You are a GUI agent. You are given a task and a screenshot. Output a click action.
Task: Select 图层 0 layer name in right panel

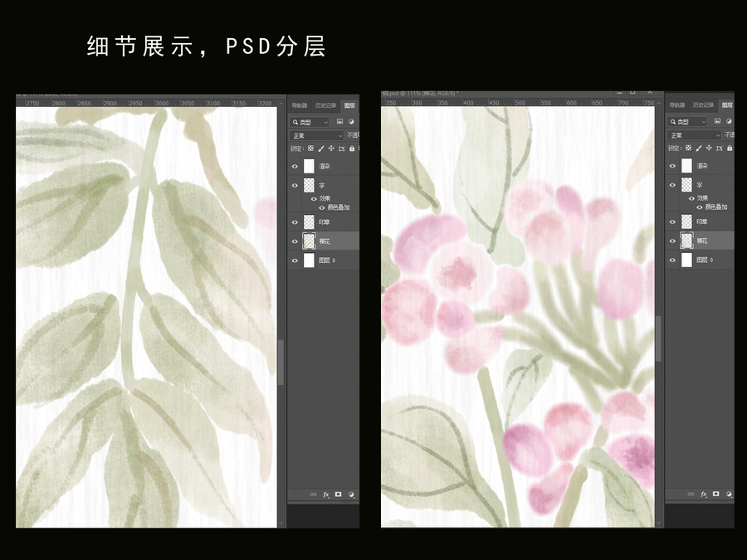(705, 260)
